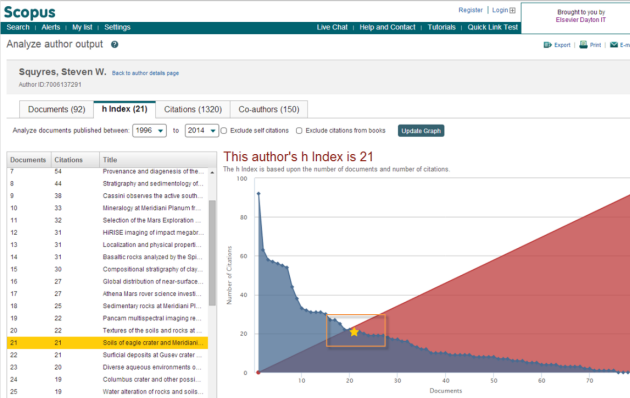Click the Title column header
The height and width of the screenshot is (398, 630).
[x=158, y=160]
